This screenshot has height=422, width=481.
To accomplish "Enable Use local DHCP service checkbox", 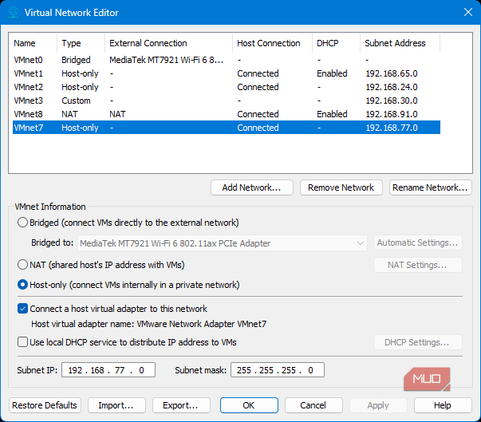I will [x=23, y=342].
